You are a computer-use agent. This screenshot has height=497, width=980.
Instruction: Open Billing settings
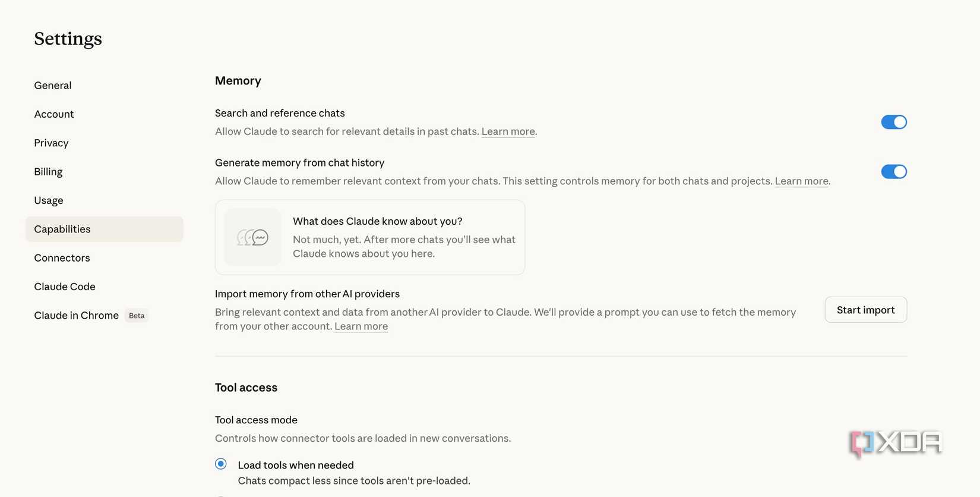pos(48,171)
